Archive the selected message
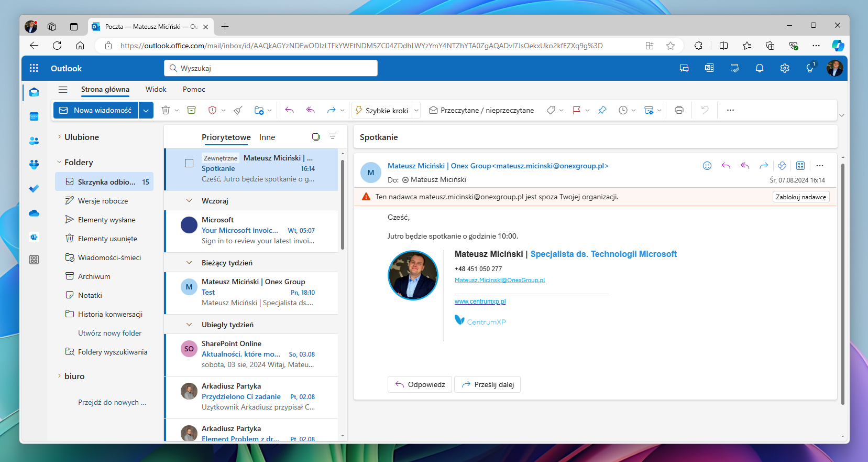 click(x=192, y=110)
